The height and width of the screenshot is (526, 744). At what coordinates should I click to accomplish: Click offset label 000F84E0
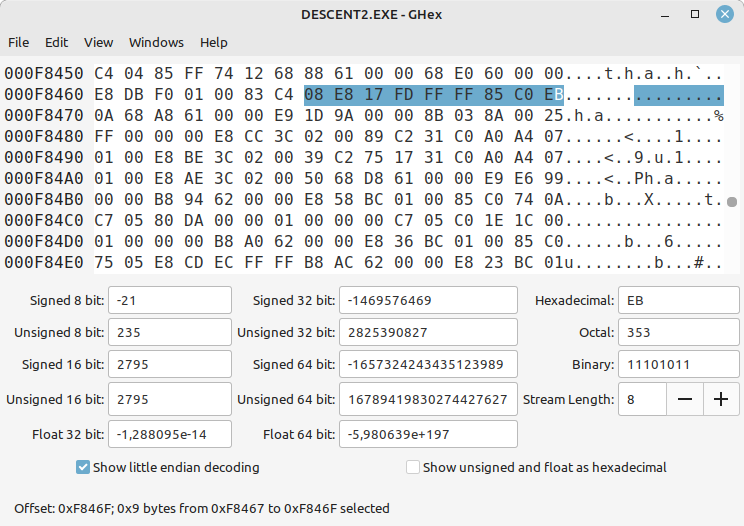(x=44, y=262)
